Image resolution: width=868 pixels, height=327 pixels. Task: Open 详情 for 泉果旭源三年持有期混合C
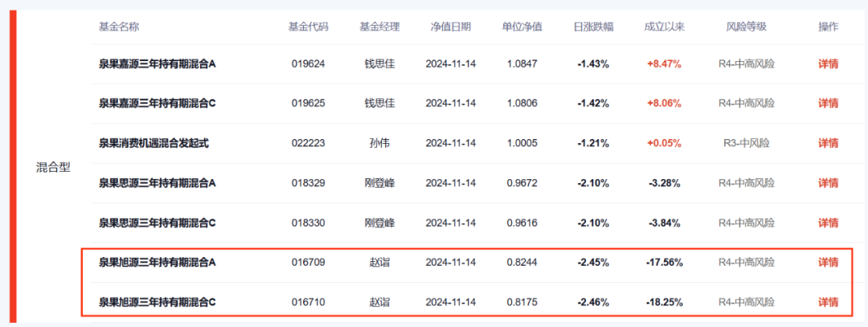[x=828, y=302]
